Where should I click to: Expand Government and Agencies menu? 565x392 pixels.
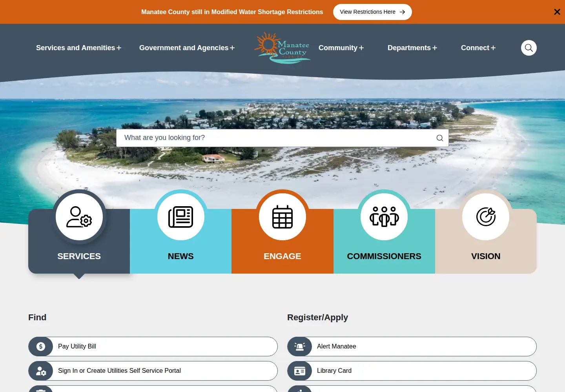[x=187, y=48]
